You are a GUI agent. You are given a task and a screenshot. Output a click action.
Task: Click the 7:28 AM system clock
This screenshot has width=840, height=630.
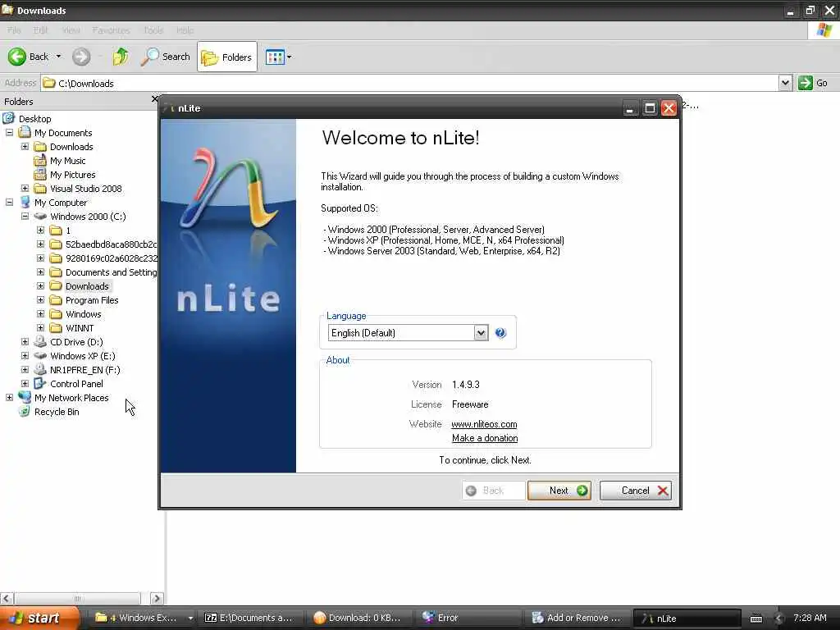pyautogui.click(x=810, y=618)
